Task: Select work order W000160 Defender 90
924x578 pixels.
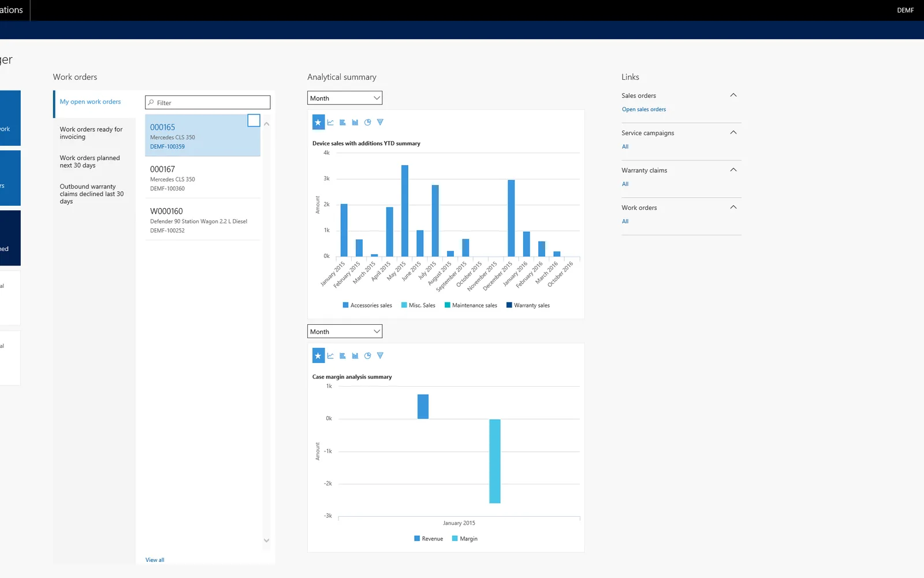Action: coord(203,220)
